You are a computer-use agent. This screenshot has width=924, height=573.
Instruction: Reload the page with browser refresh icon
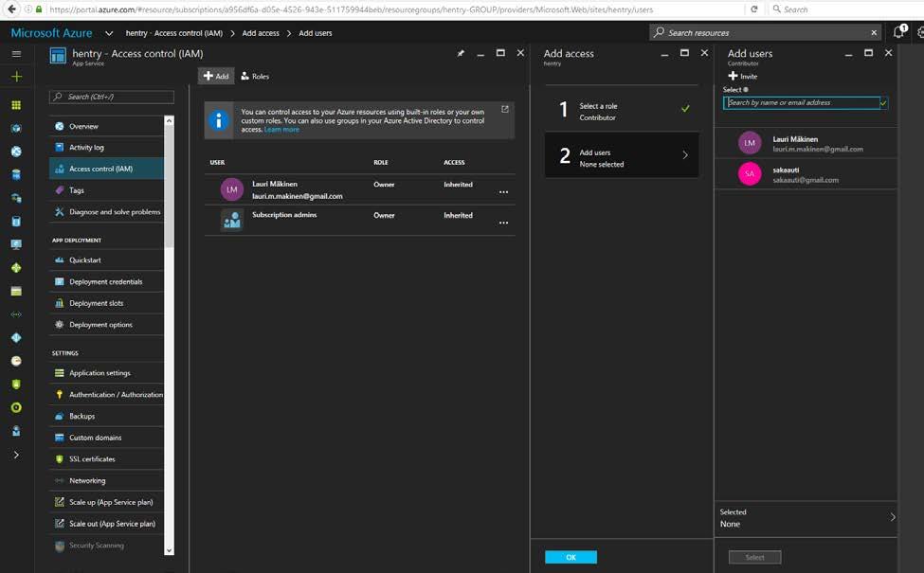[754, 9]
